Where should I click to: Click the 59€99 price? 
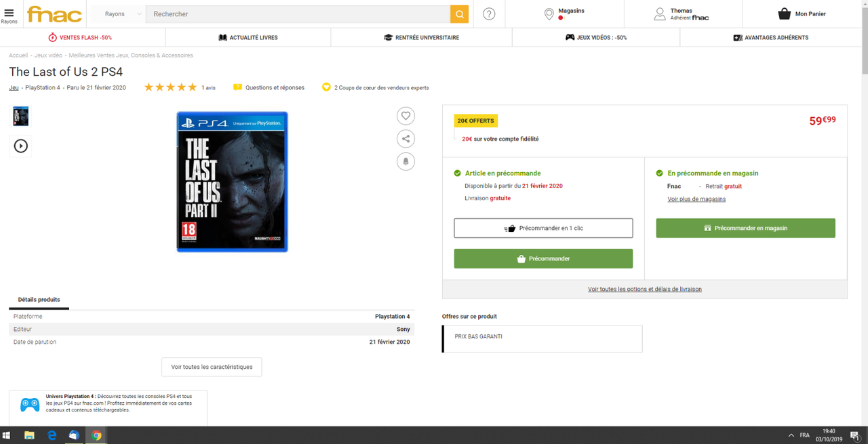pyautogui.click(x=823, y=121)
